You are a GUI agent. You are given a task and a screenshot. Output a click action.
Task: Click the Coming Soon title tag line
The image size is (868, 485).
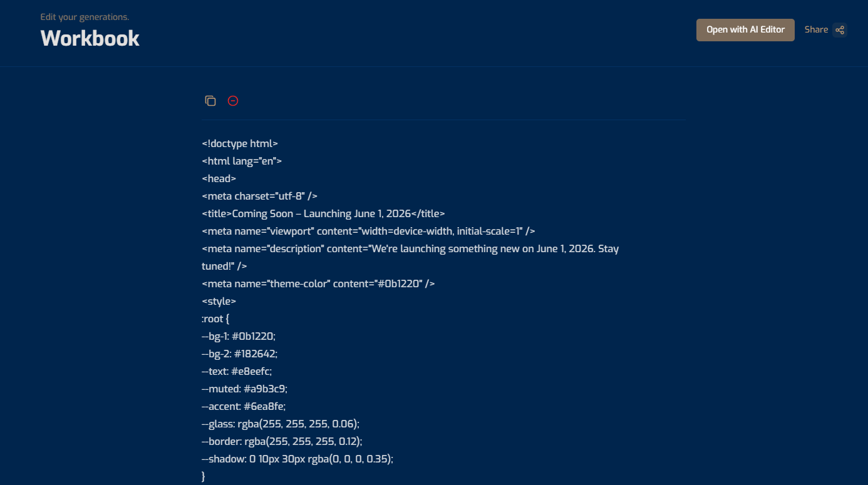(323, 213)
